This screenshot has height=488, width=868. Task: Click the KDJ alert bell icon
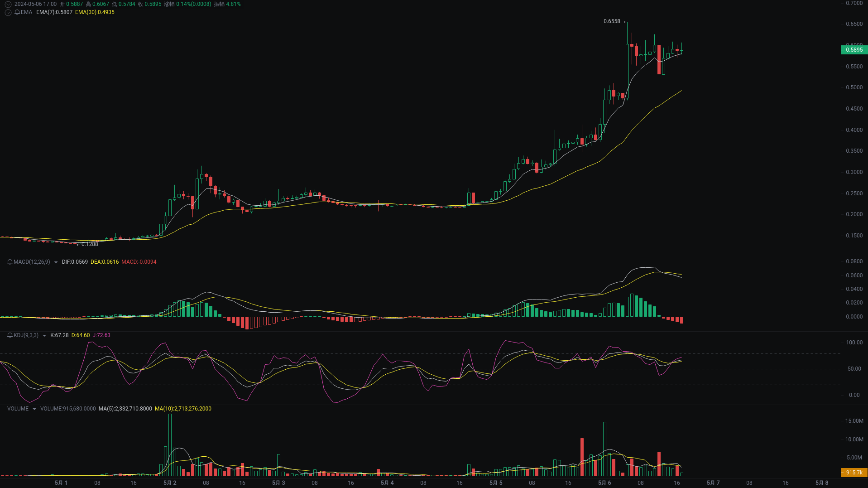pyautogui.click(x=9, y=335)
